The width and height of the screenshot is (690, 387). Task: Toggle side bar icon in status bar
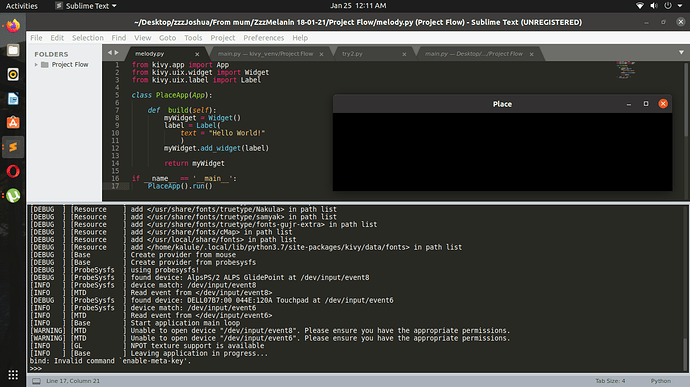(37, 381)
